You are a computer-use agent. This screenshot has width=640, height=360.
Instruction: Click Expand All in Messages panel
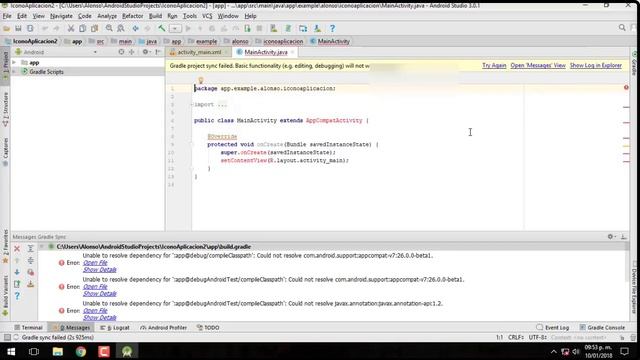click(31, 249)
